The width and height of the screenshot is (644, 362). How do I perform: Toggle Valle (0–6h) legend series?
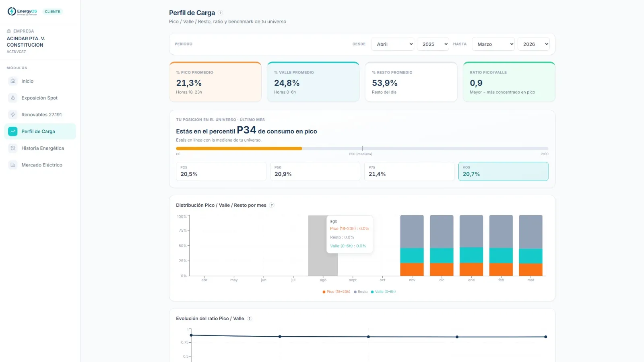[x=383, y=292]
